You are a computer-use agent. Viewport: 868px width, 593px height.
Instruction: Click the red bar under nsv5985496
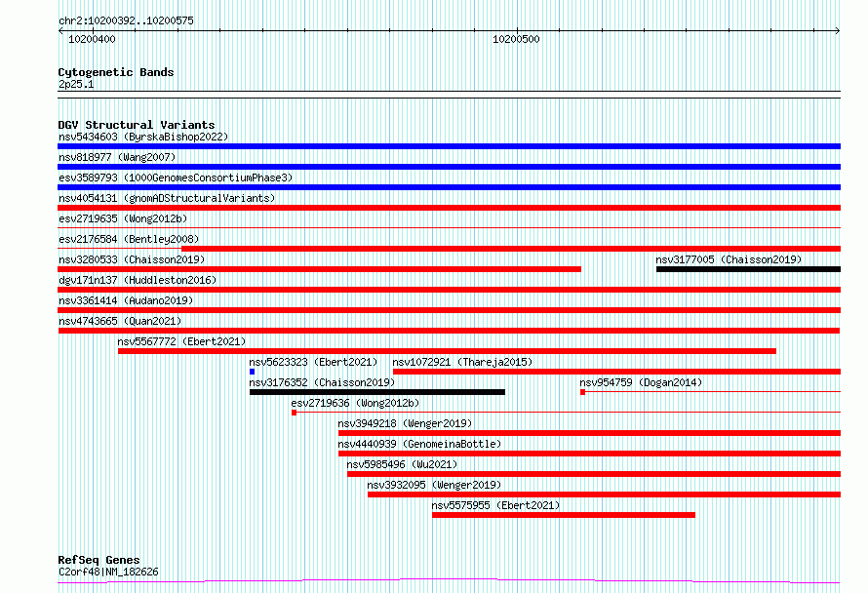pyautogui.click(x=594, y=474)
